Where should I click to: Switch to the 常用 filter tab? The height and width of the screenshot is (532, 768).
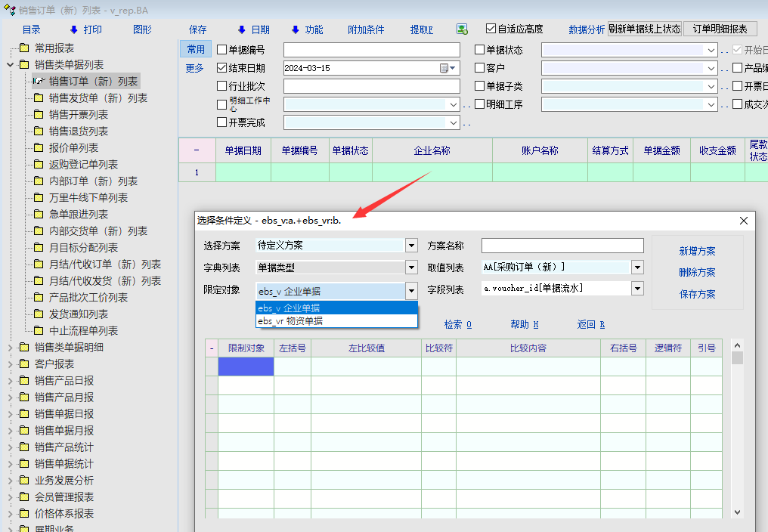pos(196,49)
